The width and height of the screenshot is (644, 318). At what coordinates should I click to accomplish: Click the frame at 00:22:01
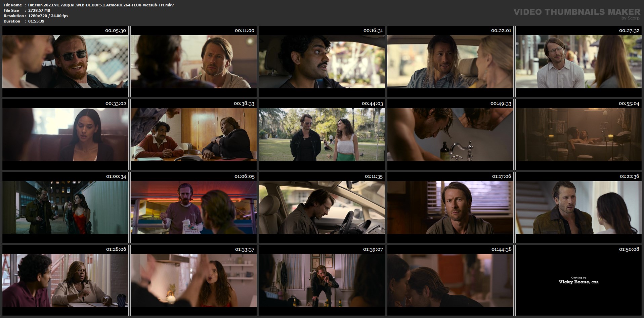click(x=450, y=62)
